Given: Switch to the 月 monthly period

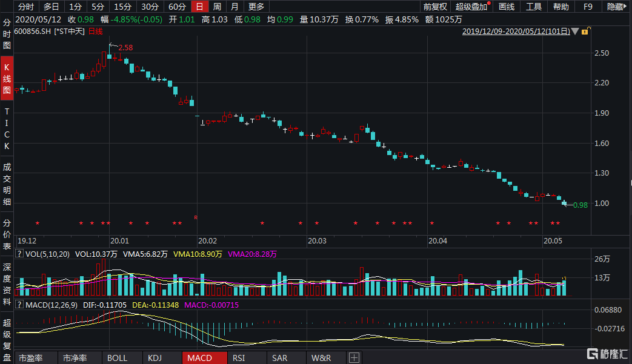Looking at the screenshot, I should (x=235, y=7).
